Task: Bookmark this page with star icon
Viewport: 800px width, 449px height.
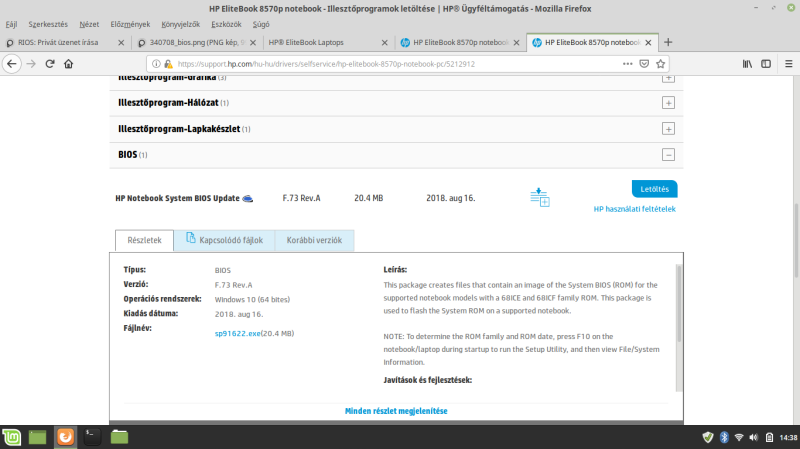Action: click(661, 64)
